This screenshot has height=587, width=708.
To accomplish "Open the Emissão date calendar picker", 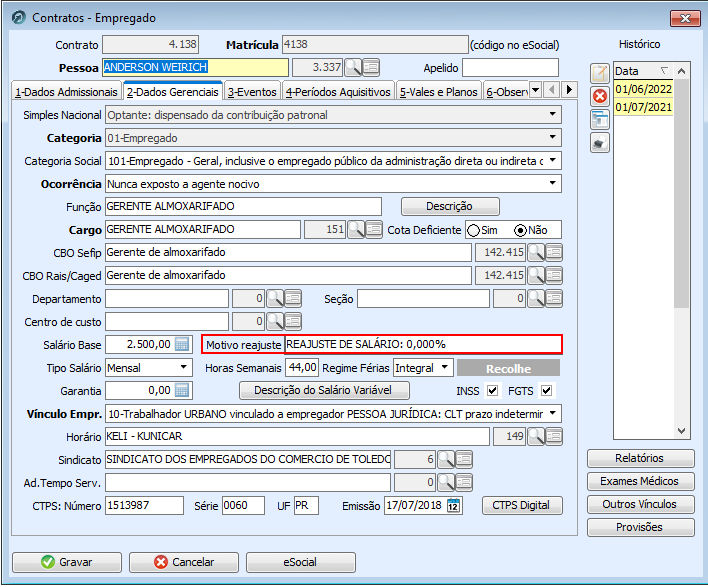I will [x=453, y=506].
